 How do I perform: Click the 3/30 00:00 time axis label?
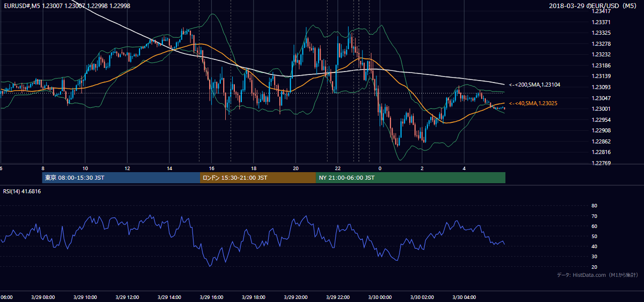coord(380,297)
